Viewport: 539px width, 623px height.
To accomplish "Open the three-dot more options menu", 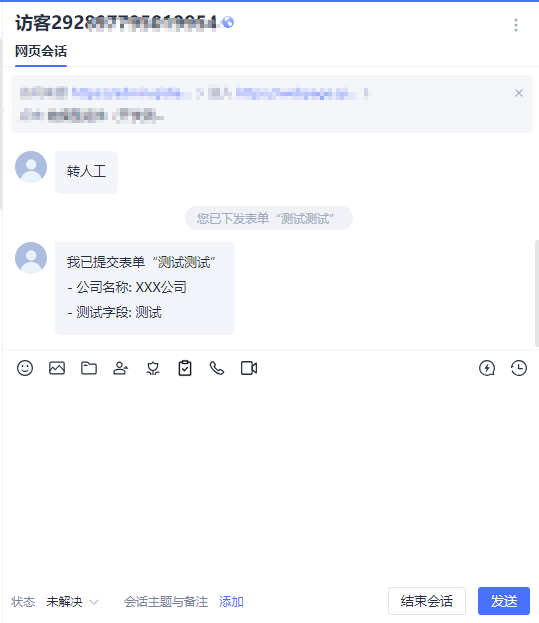I will tap(516, 25).
